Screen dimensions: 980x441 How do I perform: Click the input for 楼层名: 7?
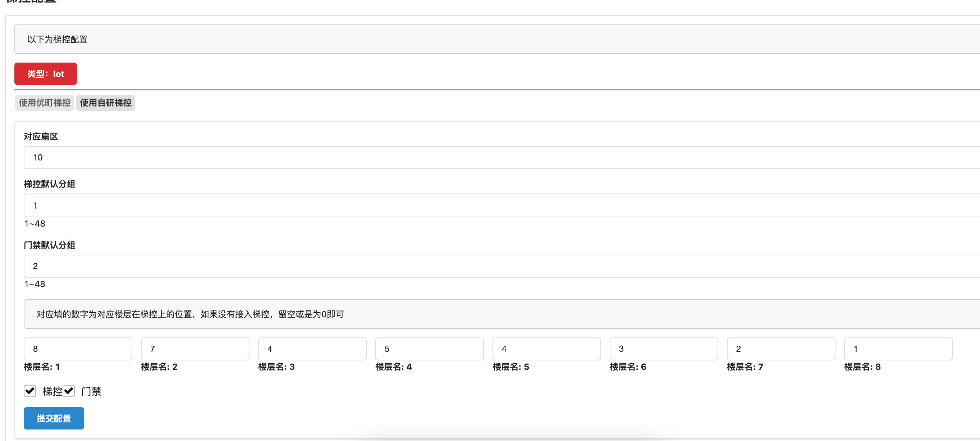point(780,349)
